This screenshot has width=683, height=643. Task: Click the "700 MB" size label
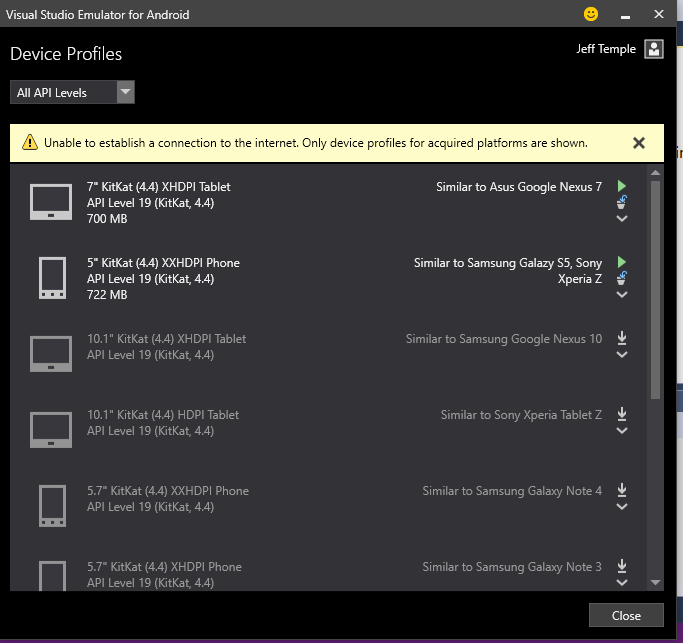click(x=107, y=219)
